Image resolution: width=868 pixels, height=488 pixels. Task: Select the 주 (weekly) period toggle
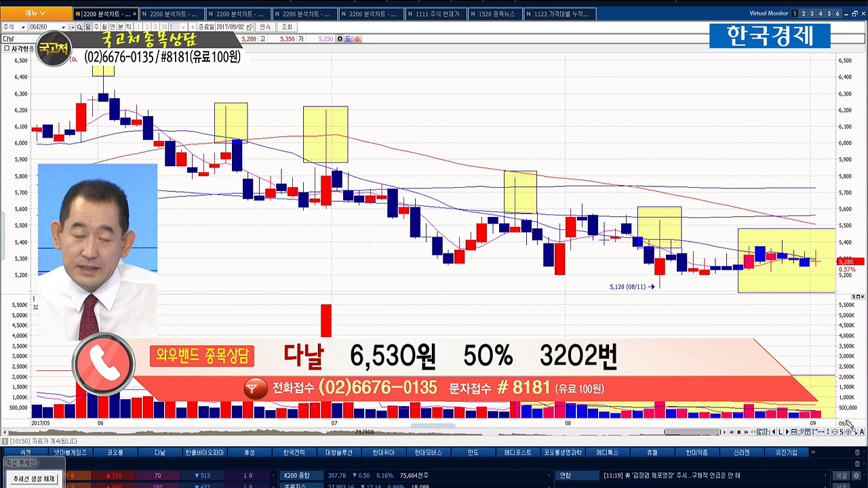(96, 27)
